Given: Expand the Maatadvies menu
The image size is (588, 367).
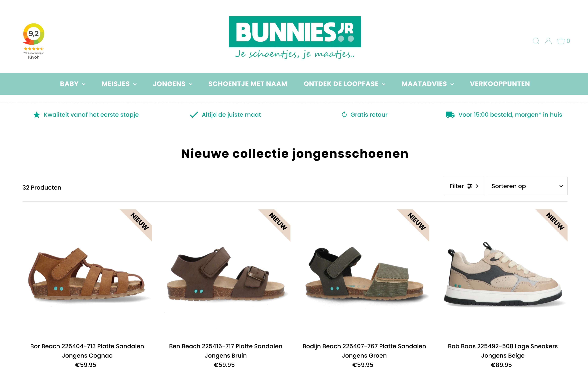Looking at the screenshot, I should click(x=428, y=84).
